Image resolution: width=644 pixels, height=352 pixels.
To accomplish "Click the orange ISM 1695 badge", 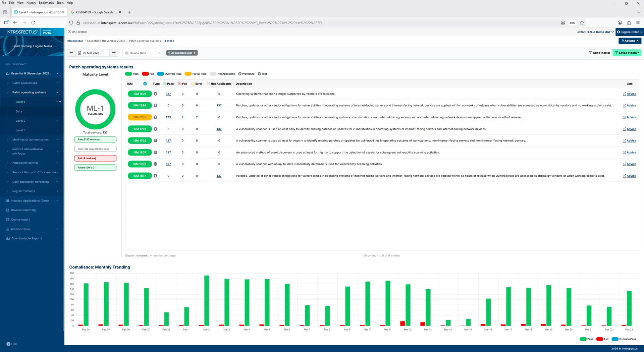I will click(x=140, y=117).
